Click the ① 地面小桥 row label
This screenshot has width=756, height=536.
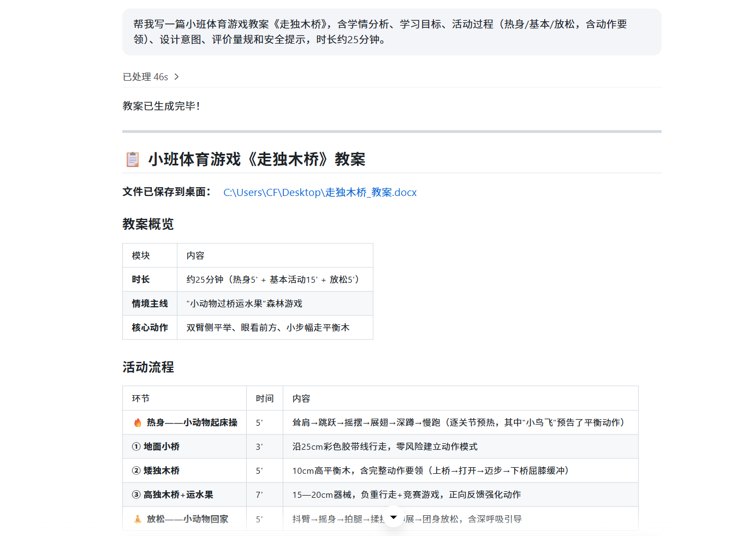(x=156, y=446)
